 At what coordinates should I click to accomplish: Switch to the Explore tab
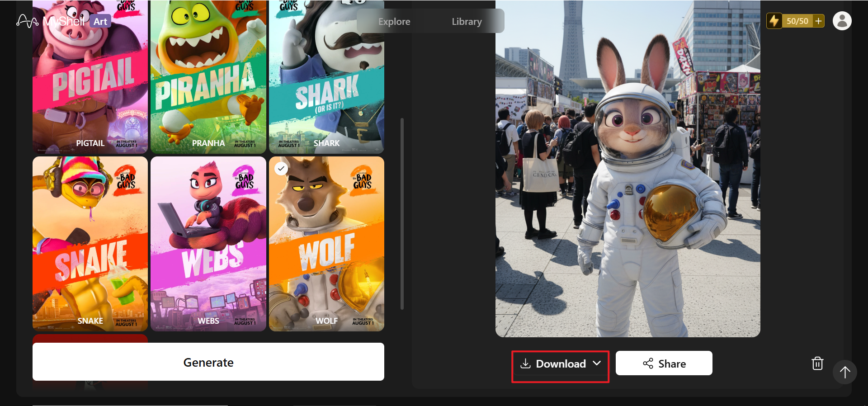click(394, 21)
